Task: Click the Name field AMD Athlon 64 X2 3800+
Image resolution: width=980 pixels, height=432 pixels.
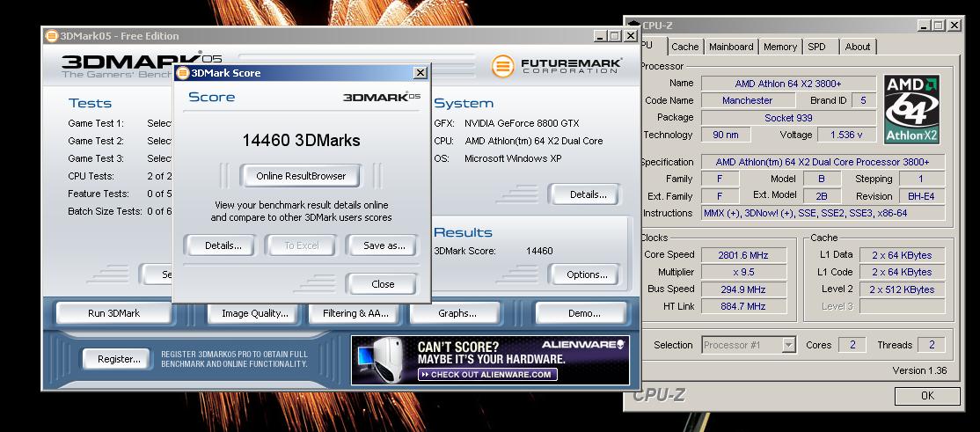Action: [x=788, y=84]
